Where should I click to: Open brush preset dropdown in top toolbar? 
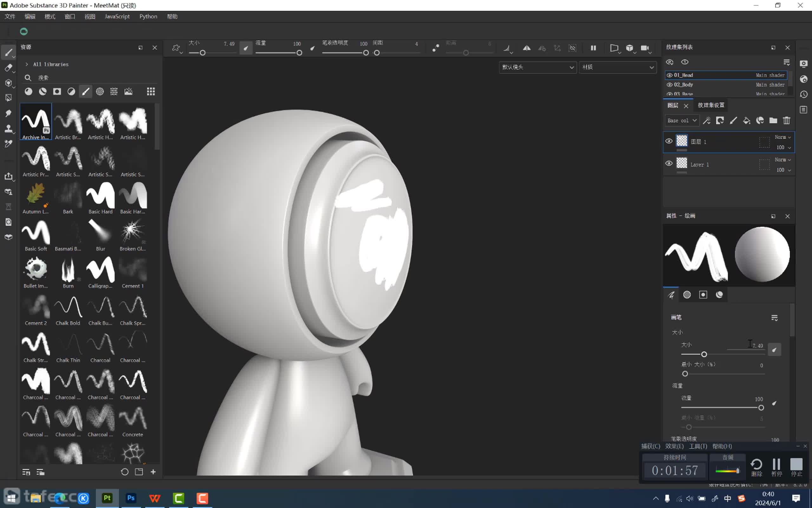pos(177,48)
